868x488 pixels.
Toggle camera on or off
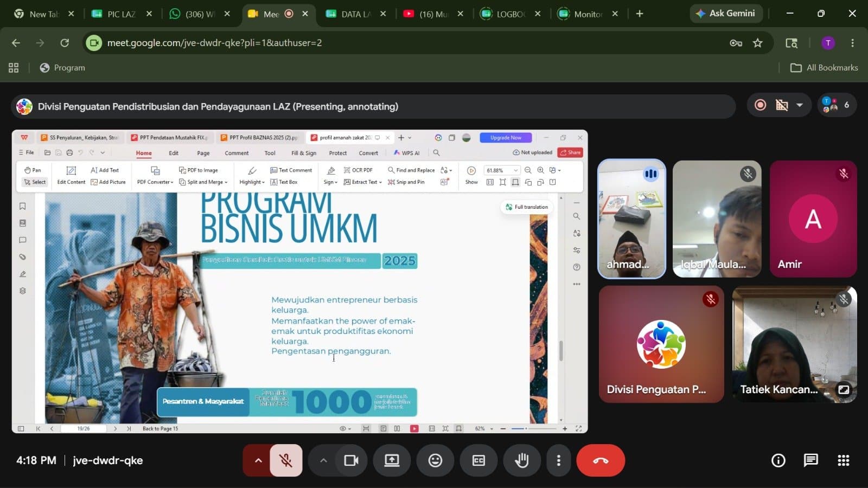(352, 460)
